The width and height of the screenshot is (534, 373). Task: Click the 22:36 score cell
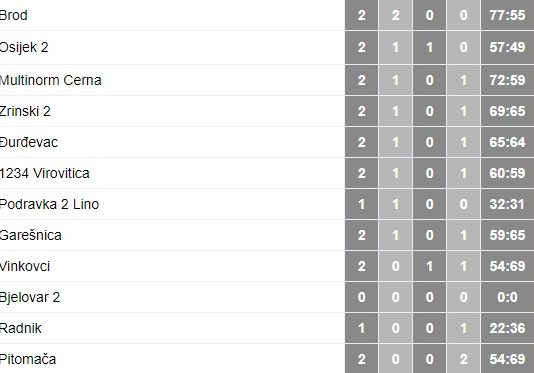[x=507, y=328]
